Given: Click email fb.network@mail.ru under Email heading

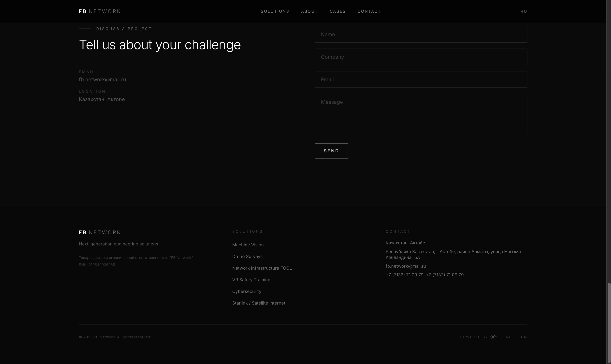Looking at the screenshot, I should tap(102, 79).
